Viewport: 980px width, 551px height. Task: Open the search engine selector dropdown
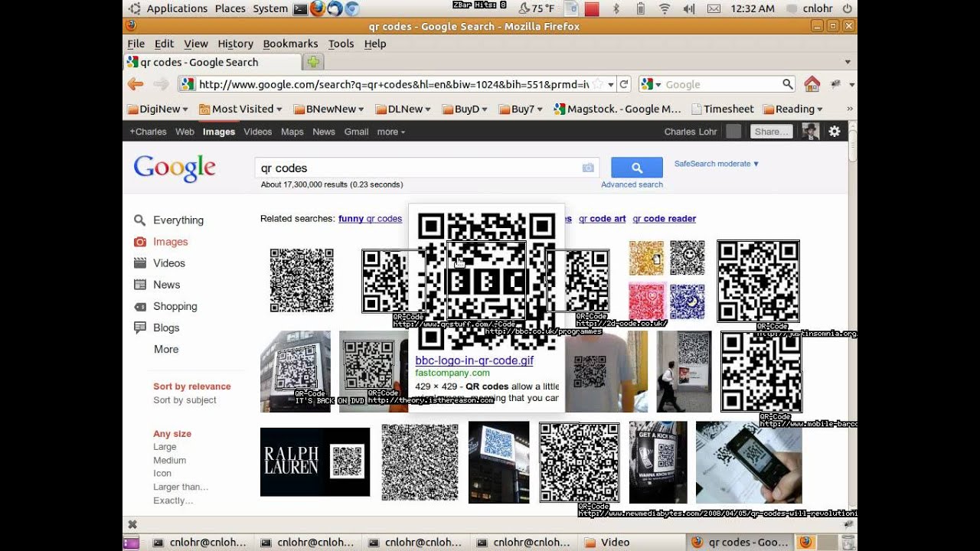(x=652, y=84)
